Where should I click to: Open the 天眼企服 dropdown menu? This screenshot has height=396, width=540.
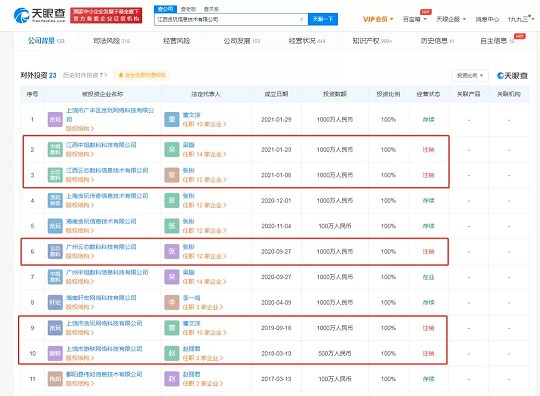point(451,19)
